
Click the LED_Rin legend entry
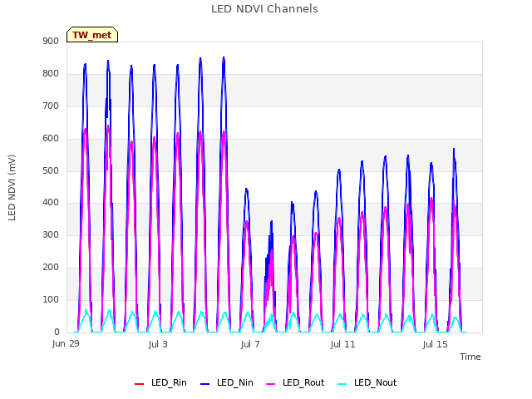(x=160, y=383)
